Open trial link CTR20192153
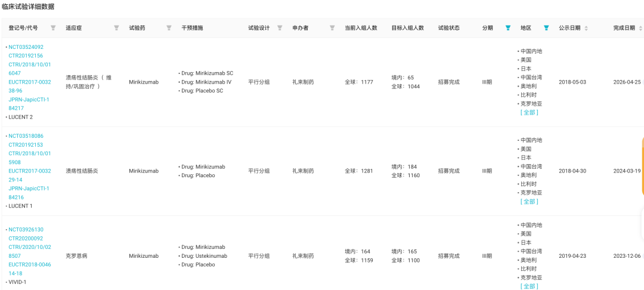The height and width of the screenshot is (290, 644). [26, 144]
